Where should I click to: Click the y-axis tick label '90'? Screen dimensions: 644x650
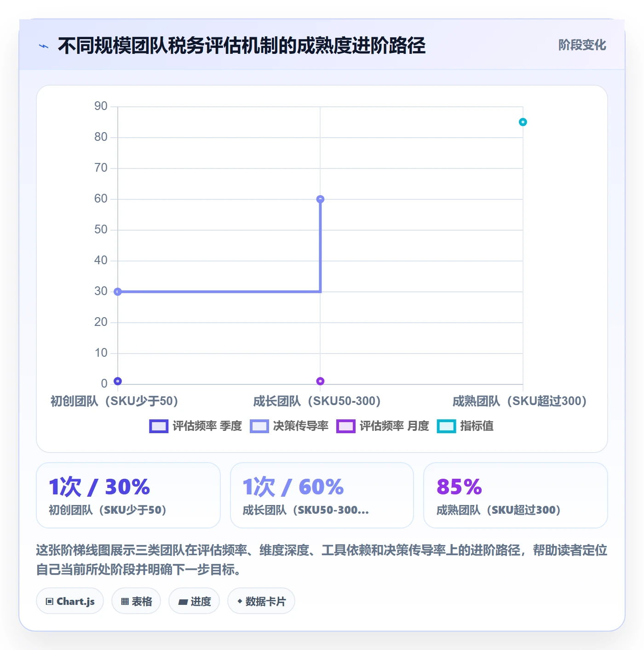(x=101, y=106)
